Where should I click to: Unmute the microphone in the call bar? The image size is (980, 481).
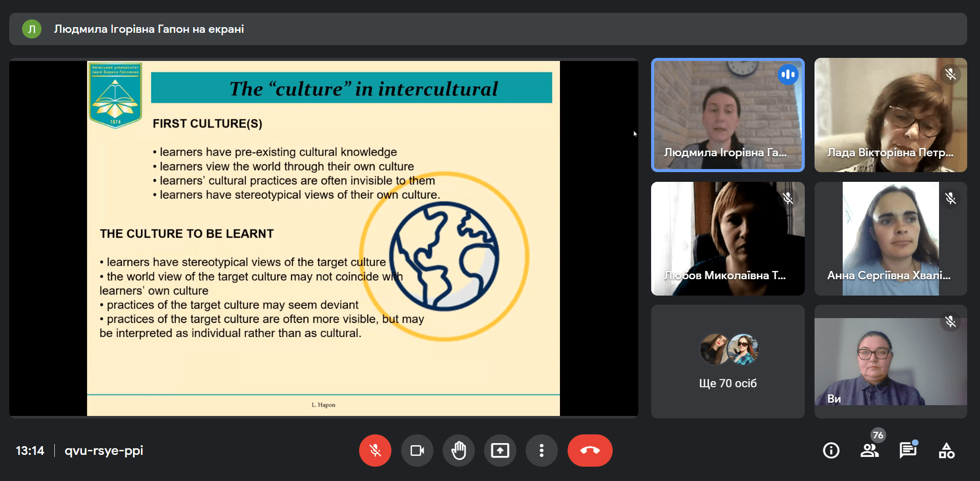pos(375,450)
